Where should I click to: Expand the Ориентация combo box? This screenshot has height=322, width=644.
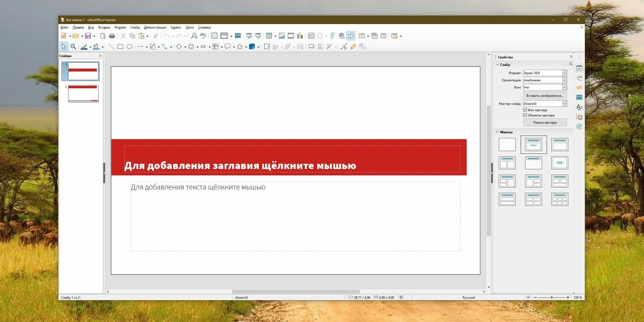click(x=564, y=80)
